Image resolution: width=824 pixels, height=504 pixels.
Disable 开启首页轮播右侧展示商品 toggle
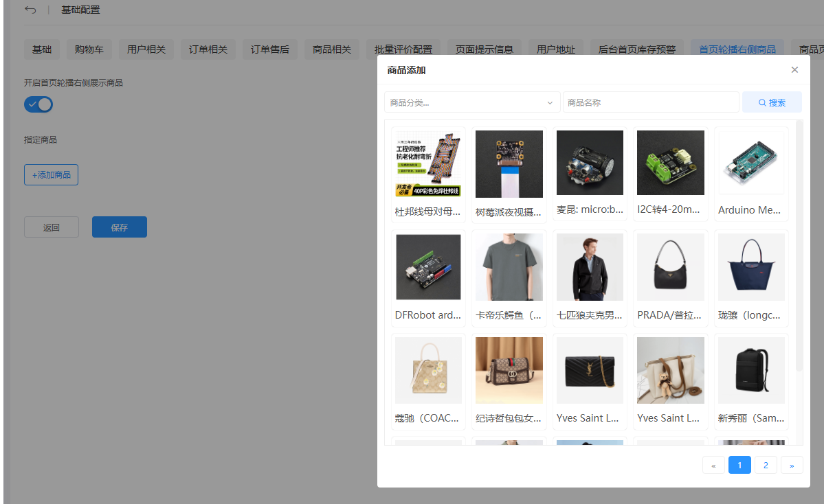[x=38, y=104]
